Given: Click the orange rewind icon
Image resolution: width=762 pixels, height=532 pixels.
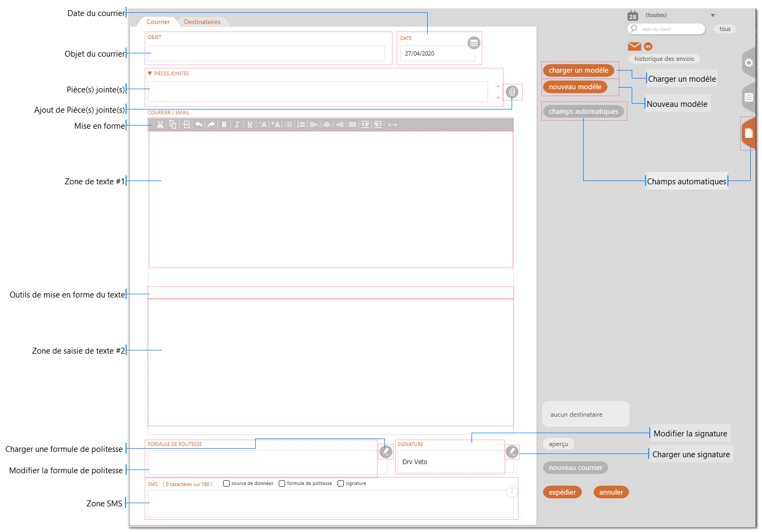Looking at the screenshot, I should (648, 46).
